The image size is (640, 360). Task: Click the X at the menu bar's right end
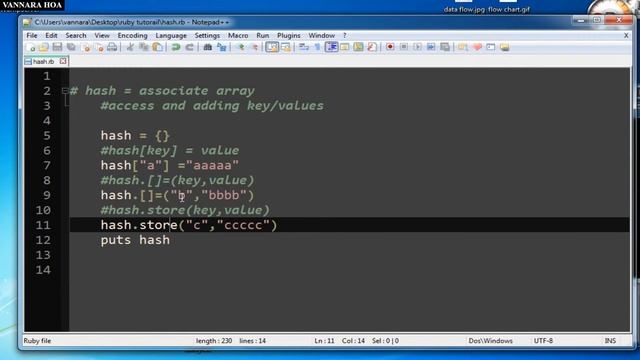626,36
